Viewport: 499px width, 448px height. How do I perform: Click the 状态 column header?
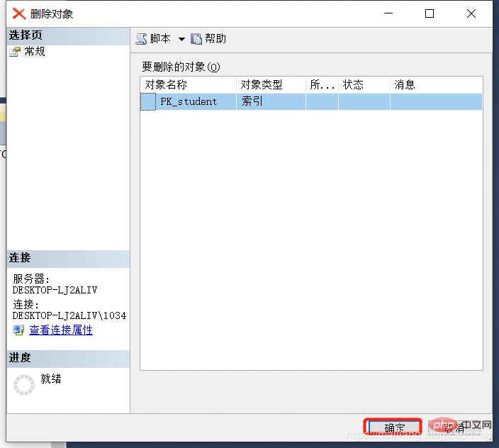[364, 84]
